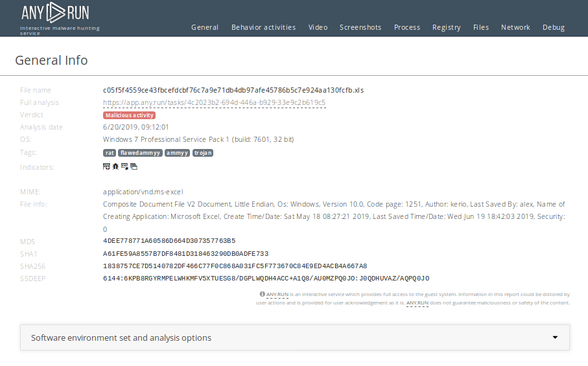Open the full analysis app.any.run link

[x=214, y=102]
